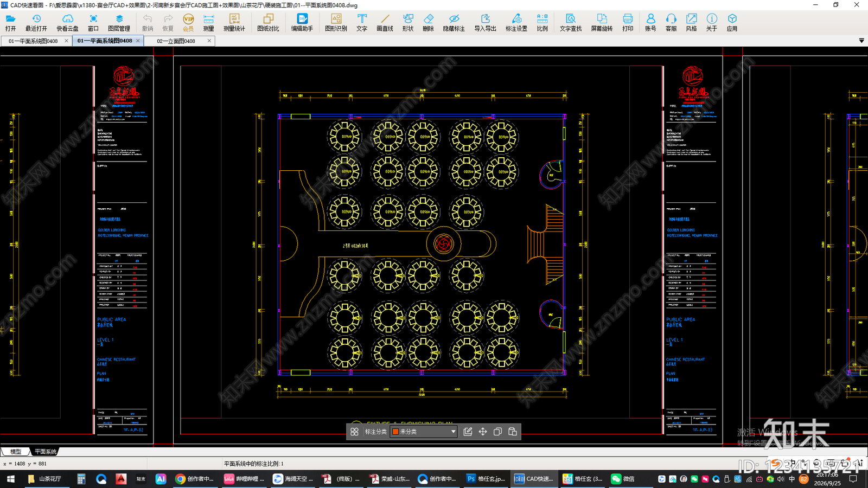Open the VIP 会员 page
The image size is (868, 488).
[188, 23]
